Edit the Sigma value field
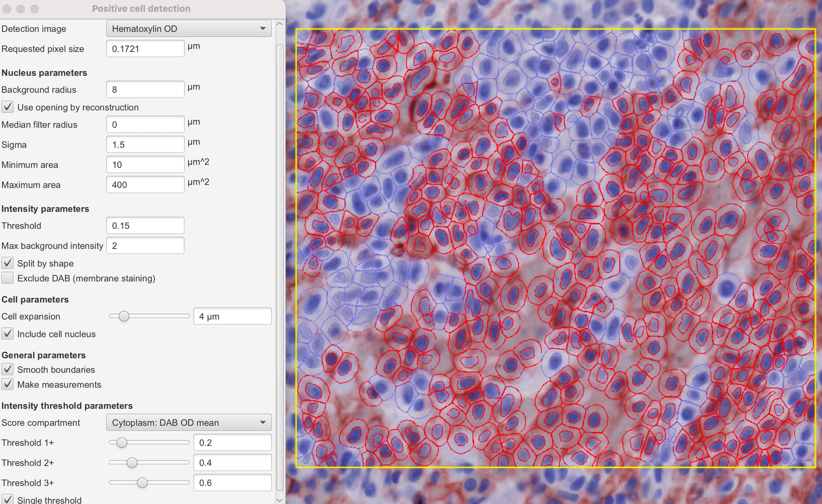822x504 pixels. pyautogui.click(x=145, y=144)
